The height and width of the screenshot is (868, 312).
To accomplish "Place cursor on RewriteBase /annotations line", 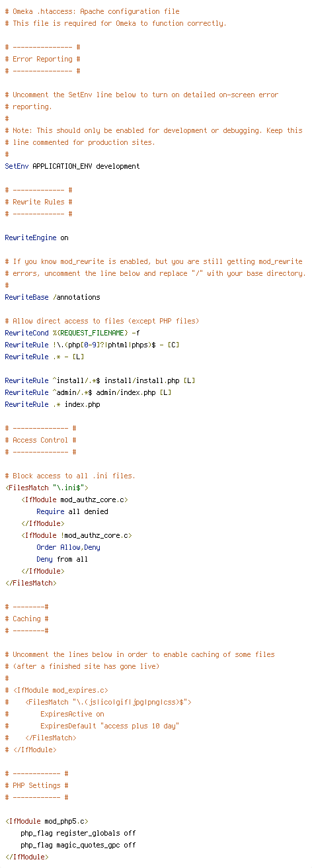I will (52, 297).
